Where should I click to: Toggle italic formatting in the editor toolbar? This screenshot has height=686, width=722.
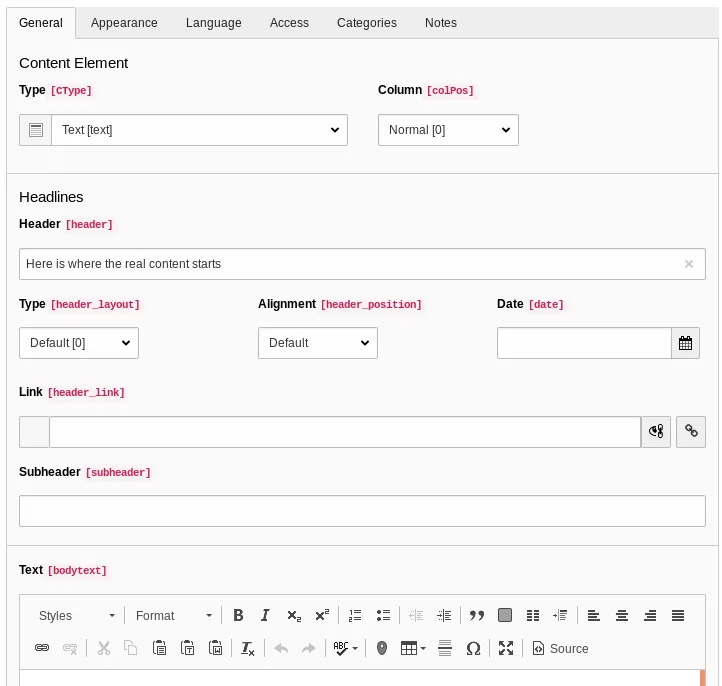click(265, 616)
